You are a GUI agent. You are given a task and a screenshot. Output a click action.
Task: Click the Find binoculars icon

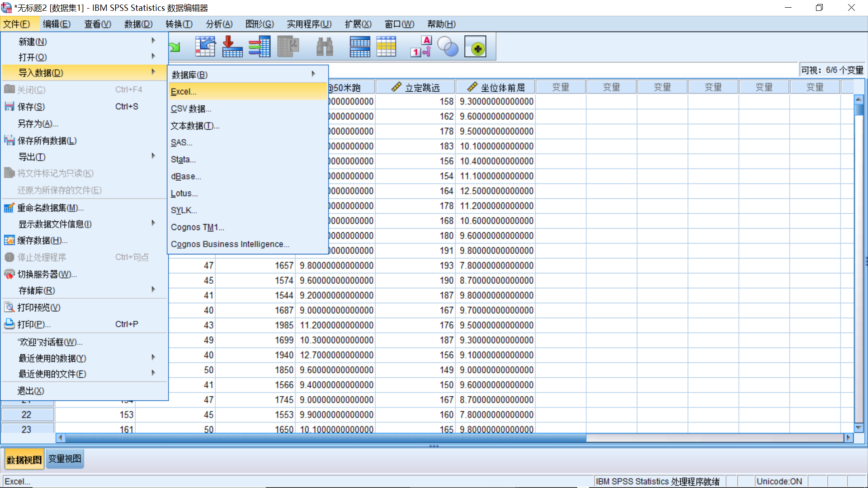[x=324, y=47]
